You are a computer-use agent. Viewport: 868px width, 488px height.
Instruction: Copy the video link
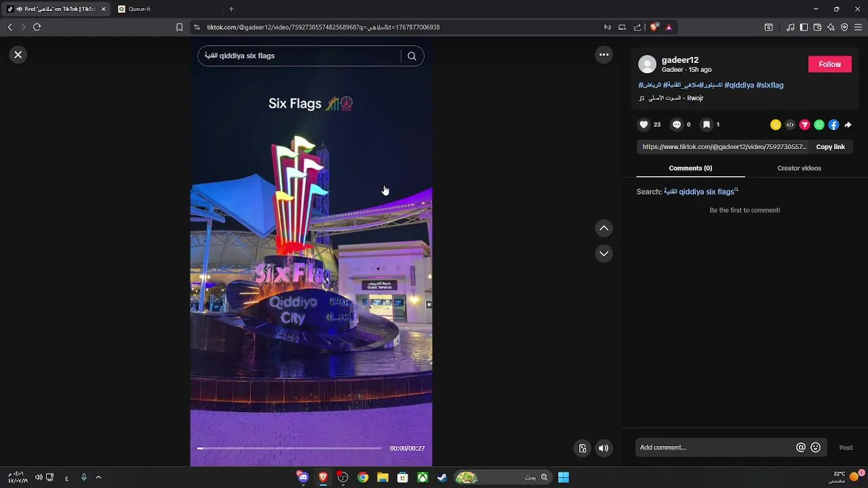[x=830, y=147]
